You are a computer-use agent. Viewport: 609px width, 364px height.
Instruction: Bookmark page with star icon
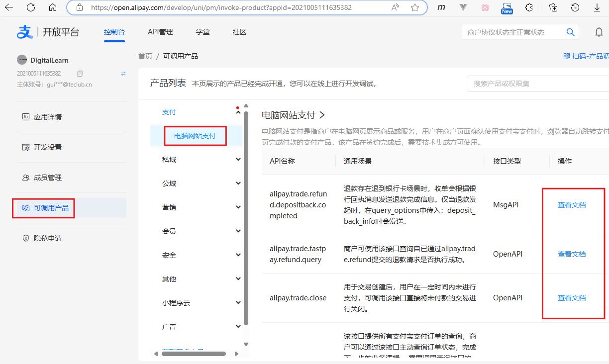[415, 7]
